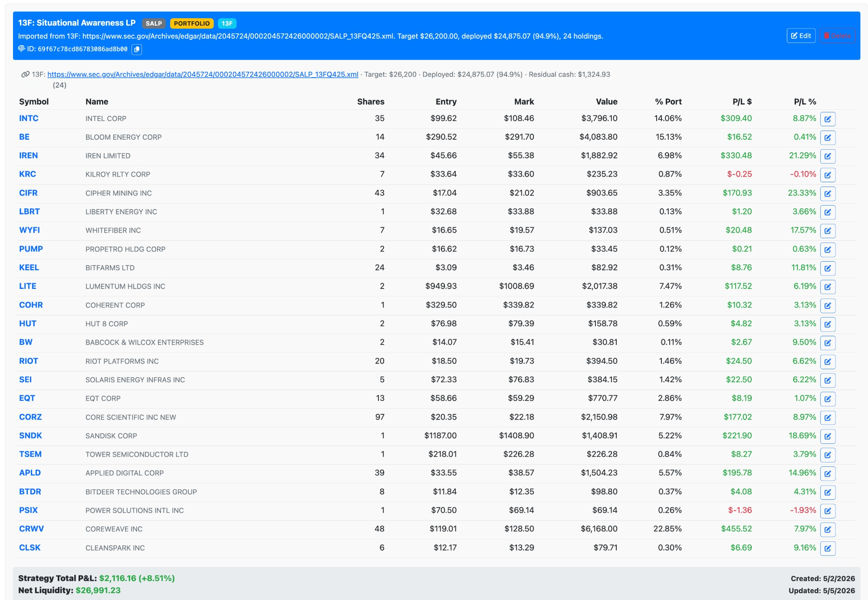Click the SALP tag badge

[154, 23]
